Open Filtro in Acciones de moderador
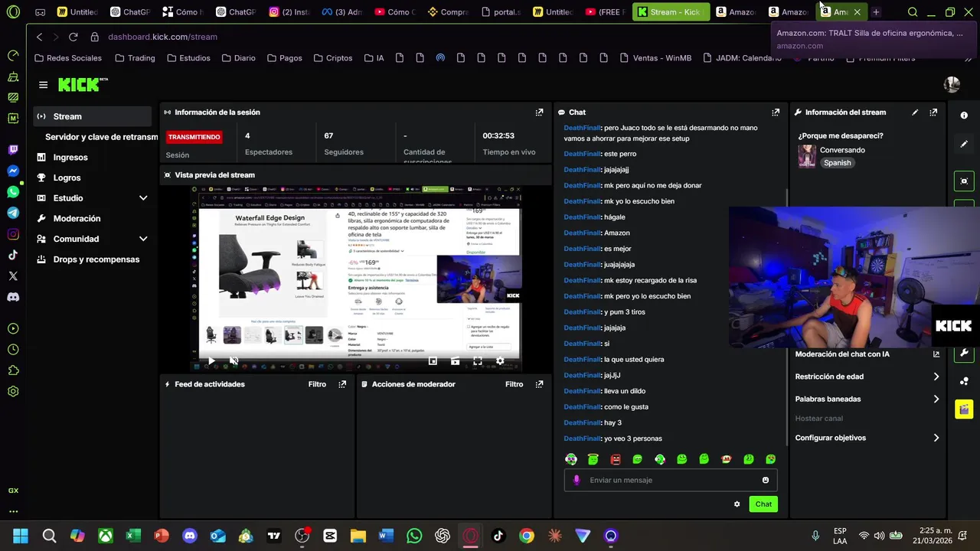 [514, 384]
